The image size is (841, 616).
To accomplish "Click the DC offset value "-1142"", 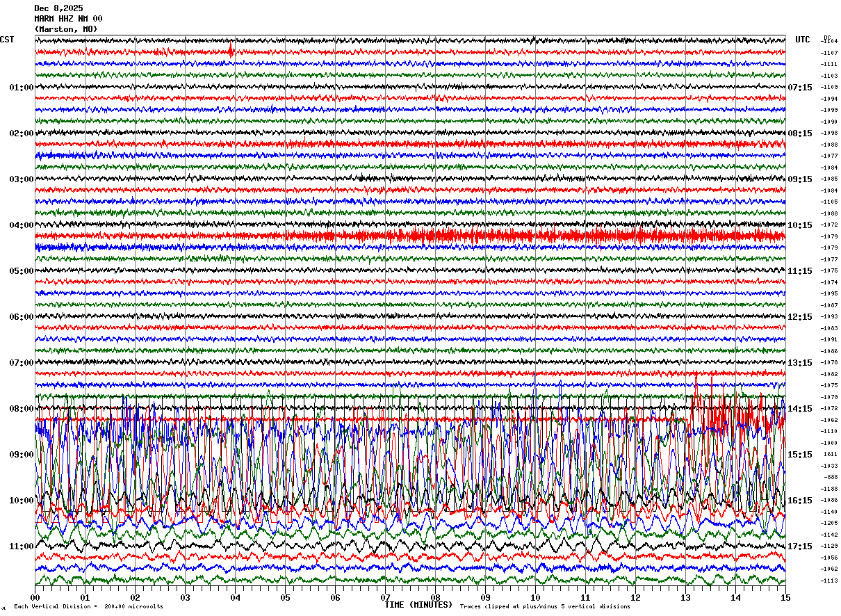I will [829, 535].
